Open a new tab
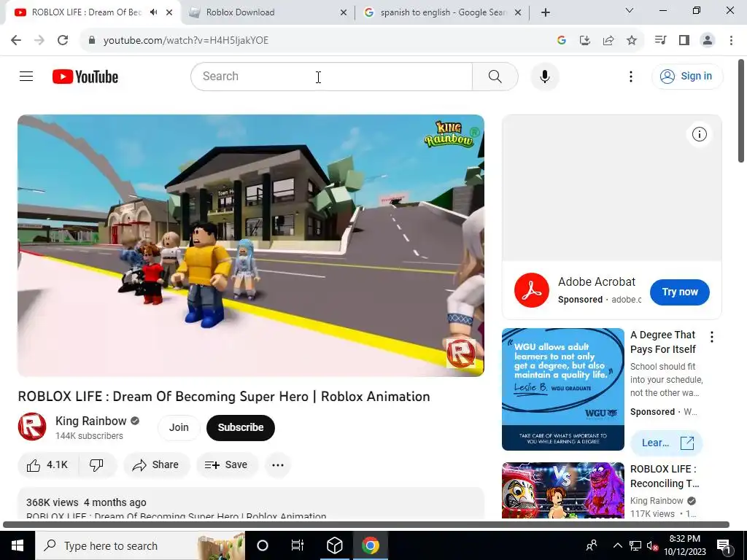 546,12
